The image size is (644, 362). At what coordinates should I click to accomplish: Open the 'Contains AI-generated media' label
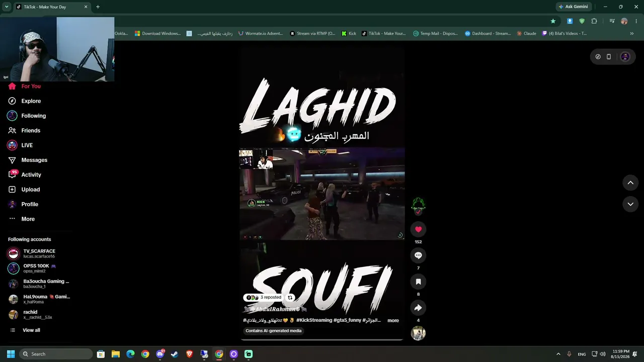coord(274,331)
